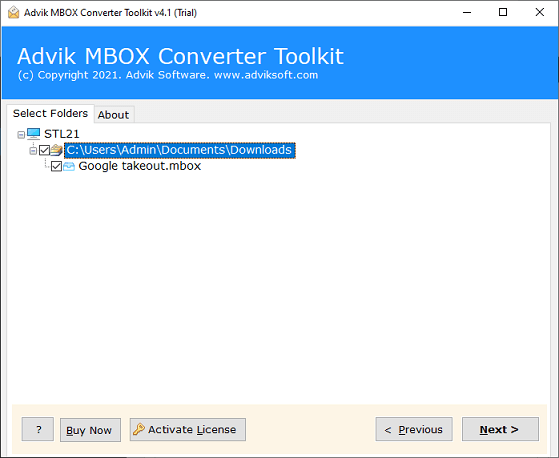Click the STL21 computer icon
The width and height of the screenshot is (559, 458).
click(x=34, y=134)
